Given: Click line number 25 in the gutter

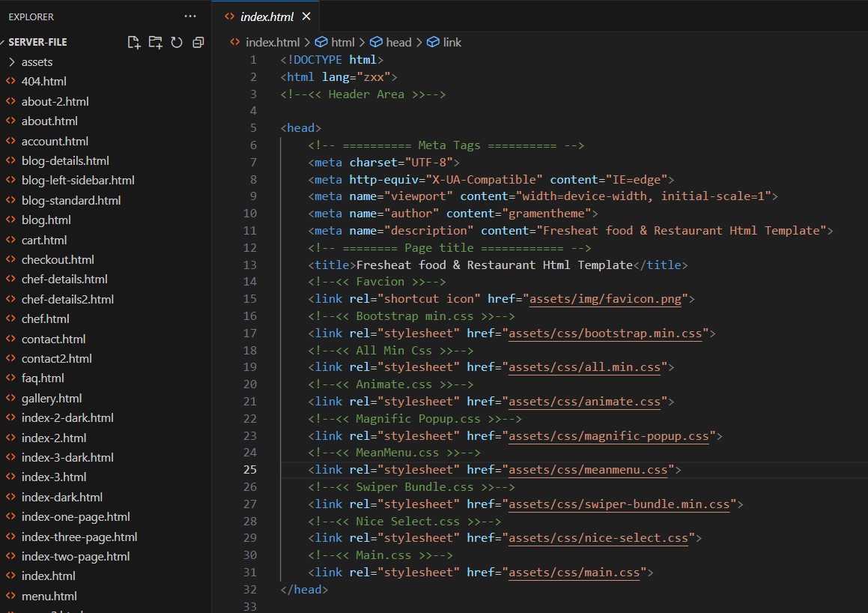Looking at the screenshot, I should tap(249, 470).
